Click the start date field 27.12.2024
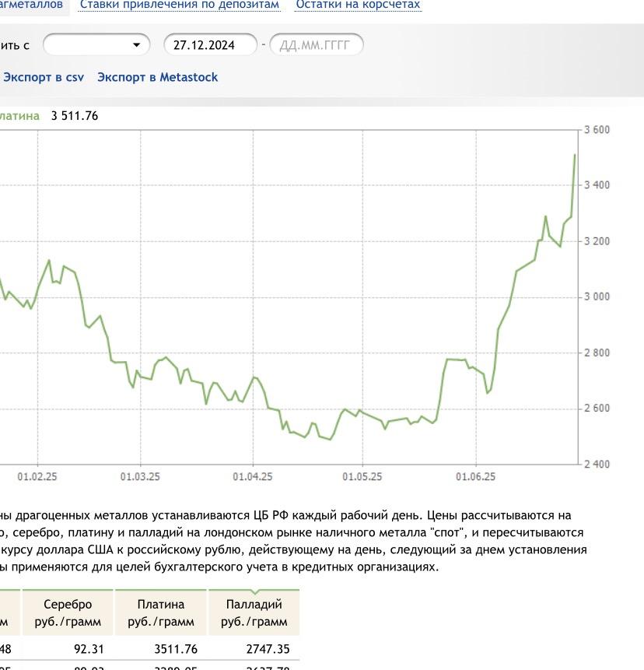This screenshot has height=670, width=644. tap(211, 45)
